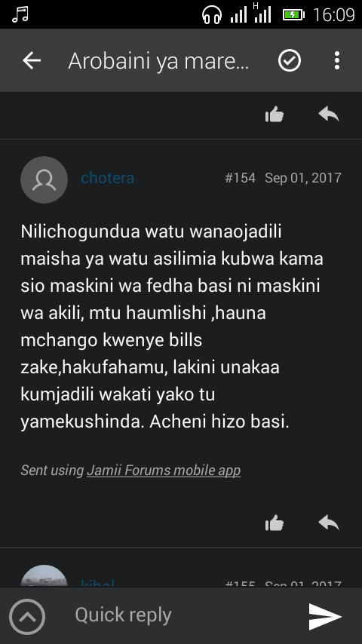Open post number #154 permalink
This screenshot has width=362, height=644.
[240, 178]
